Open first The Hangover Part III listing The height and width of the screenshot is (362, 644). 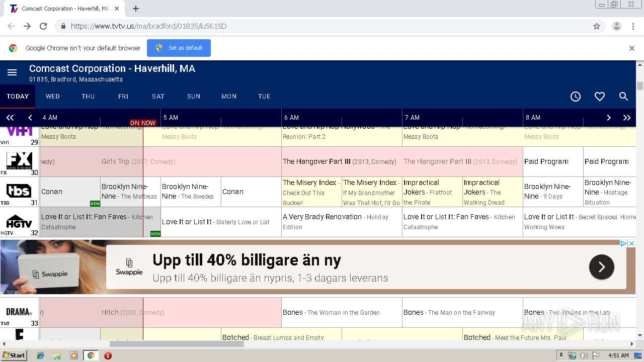(342, 161)
